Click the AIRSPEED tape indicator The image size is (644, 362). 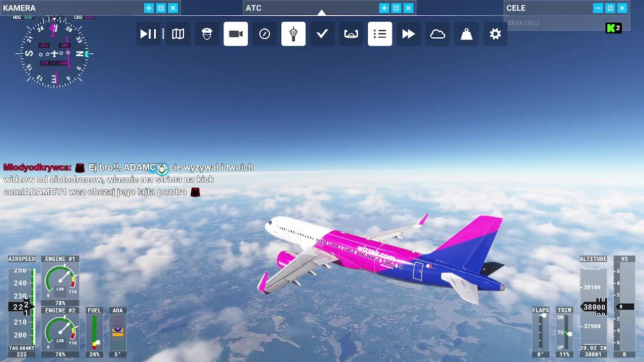coord(22,307)
